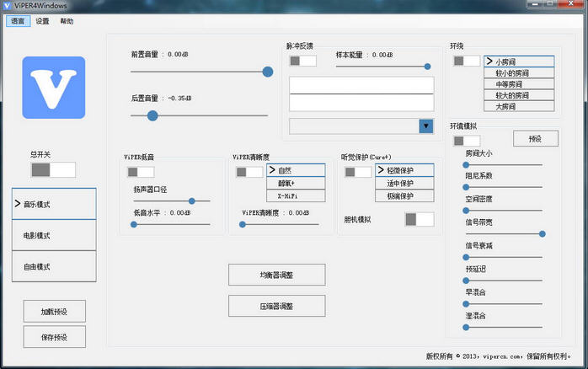Select the 自由模式 freestyle mode tab
This screenshot has height=369, width=588.
point(54,266)
